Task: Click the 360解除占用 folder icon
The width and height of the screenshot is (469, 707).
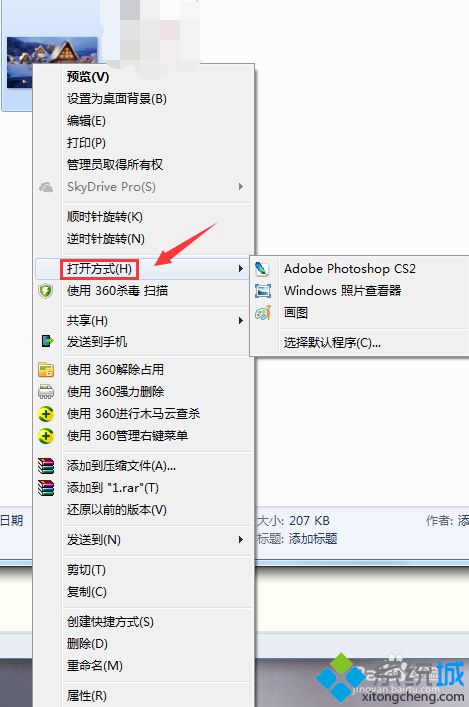Action: (46, 370)
